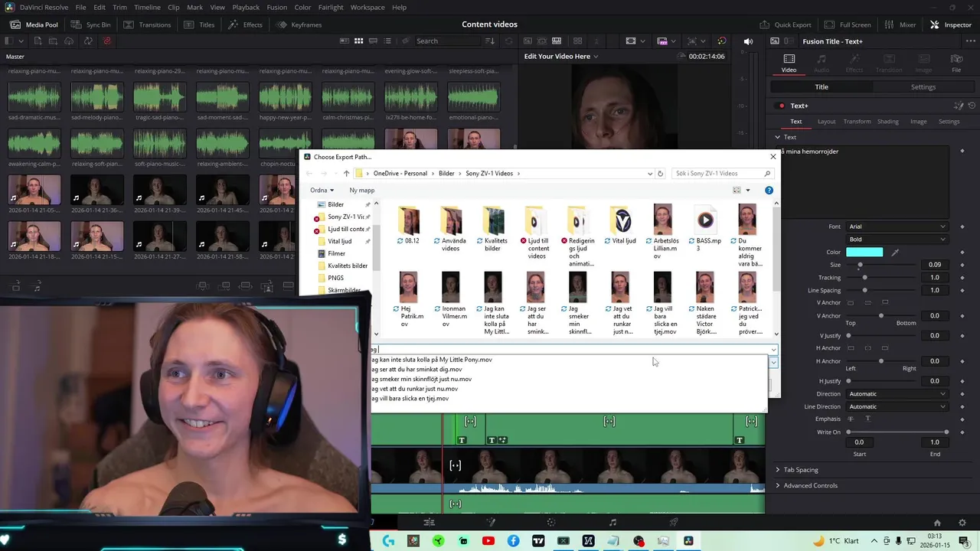Open the Direction dropdown set to Automatic
The height and width of the screenshot is (551, 980).
pos(897,394)
